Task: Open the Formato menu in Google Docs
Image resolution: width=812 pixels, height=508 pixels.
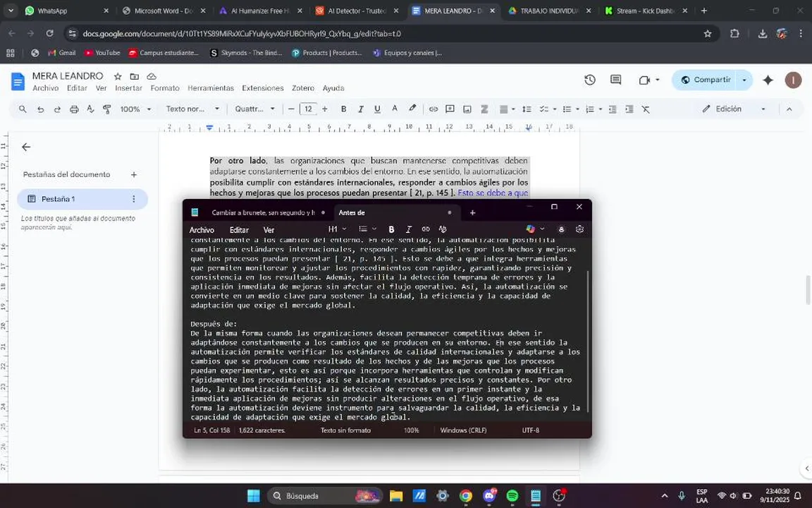Action: [x=165, y=88]
